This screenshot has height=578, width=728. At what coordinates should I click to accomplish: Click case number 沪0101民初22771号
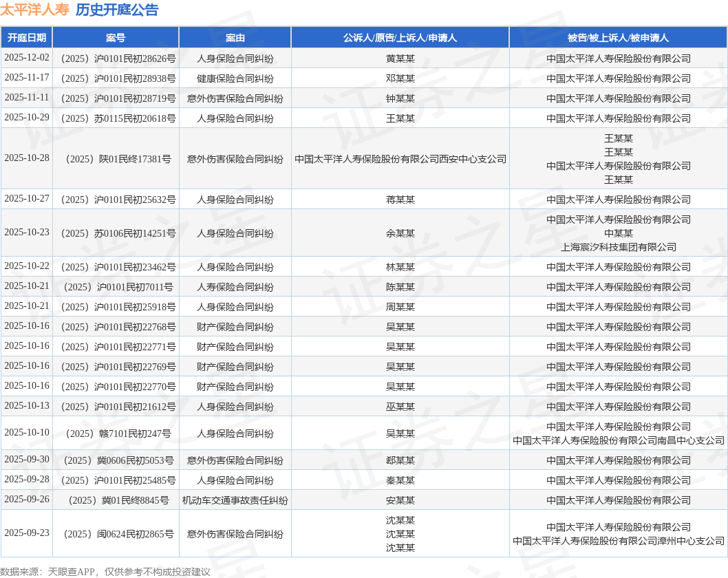(x=118, y=347)
